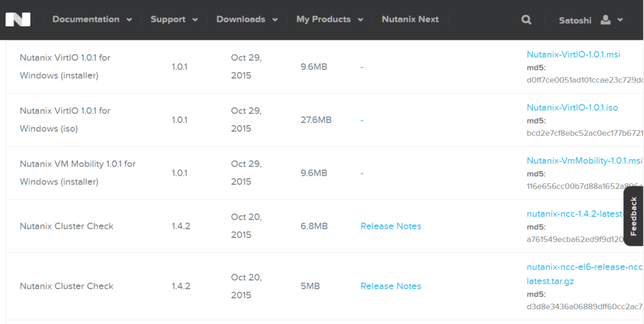This screenshot has width=644, height=324.
Task: Download nutanix-ncc-1.4.2-latest file
Action: (x=574, y=214)
